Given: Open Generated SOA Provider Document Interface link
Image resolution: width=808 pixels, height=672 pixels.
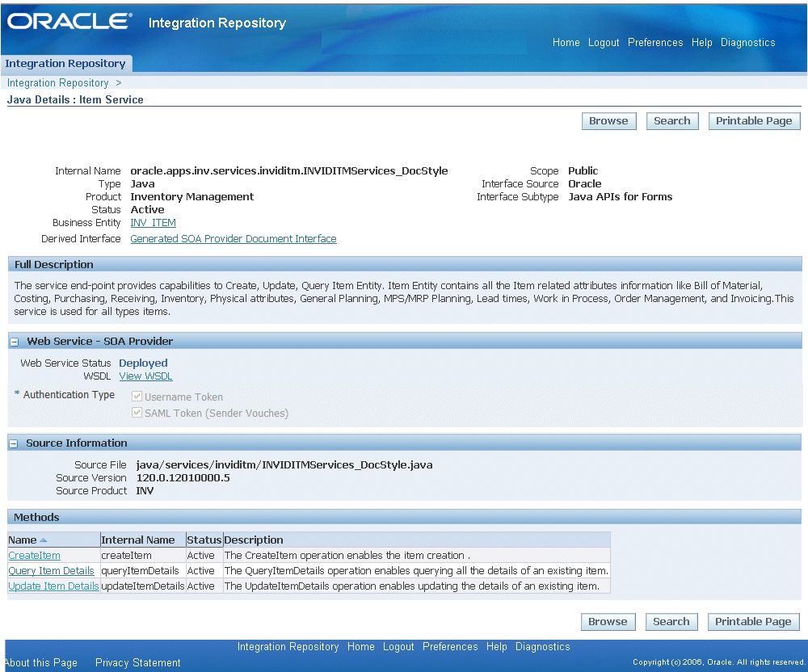Looking at the screenshot, I should click(234, 239).
